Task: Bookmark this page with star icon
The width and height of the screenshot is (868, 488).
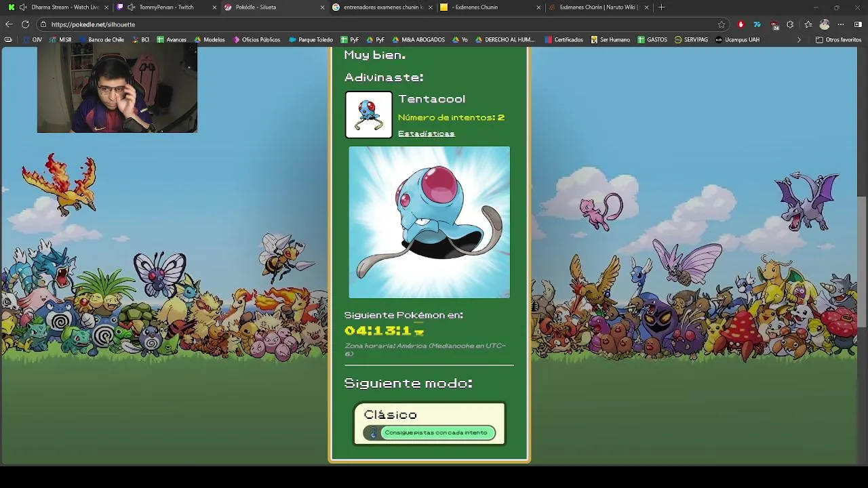Action: (x=722, y=24)
